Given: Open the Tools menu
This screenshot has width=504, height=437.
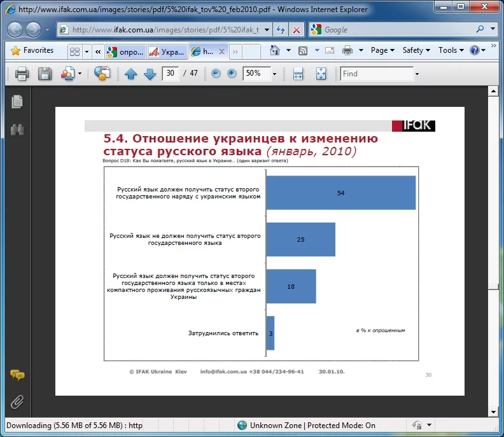Looking at the screenshot, I should click(451, 50).
